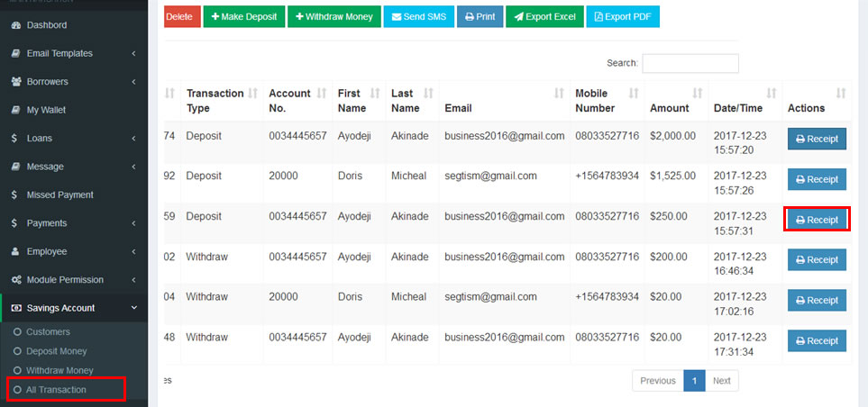
Task: Click the Employee person icon
Action: (x=15, y=251)
